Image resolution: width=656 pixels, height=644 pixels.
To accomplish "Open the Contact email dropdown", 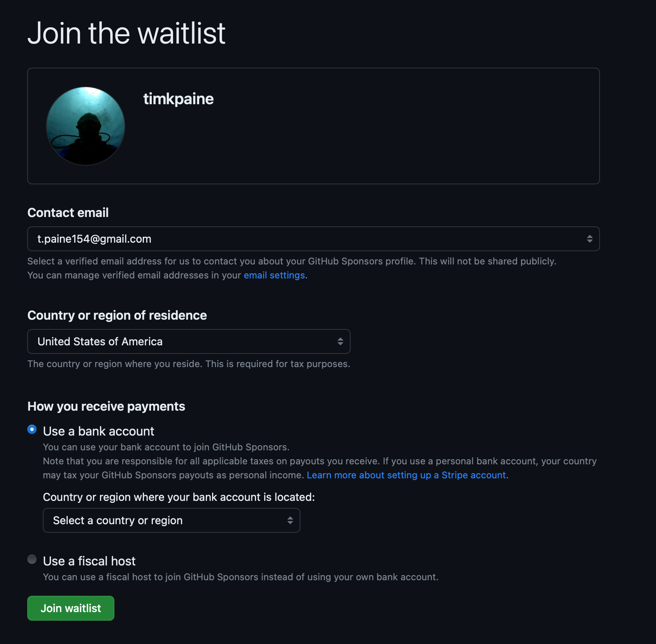I will point(313,239).
